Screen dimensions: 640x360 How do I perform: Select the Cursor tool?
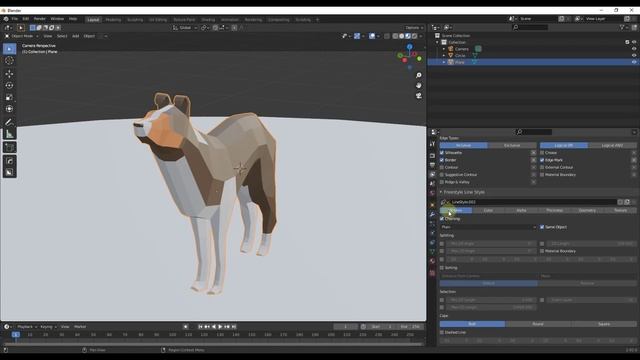(x=9, y=61)
